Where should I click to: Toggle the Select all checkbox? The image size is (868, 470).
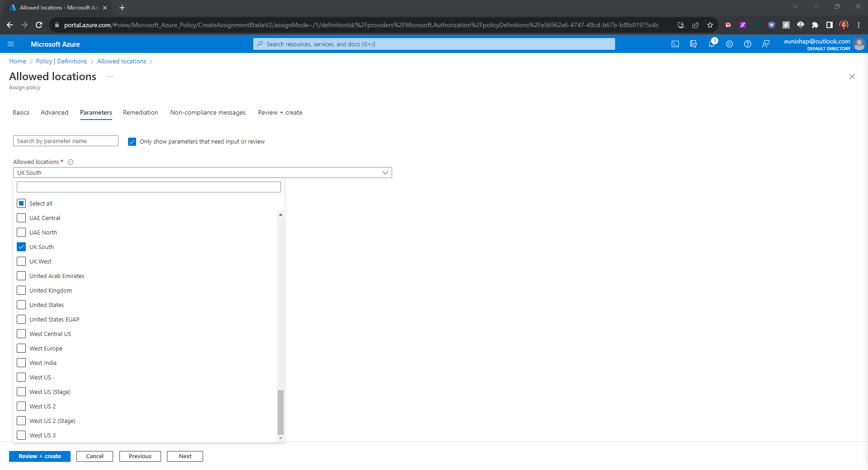click(x=21, y=203)
